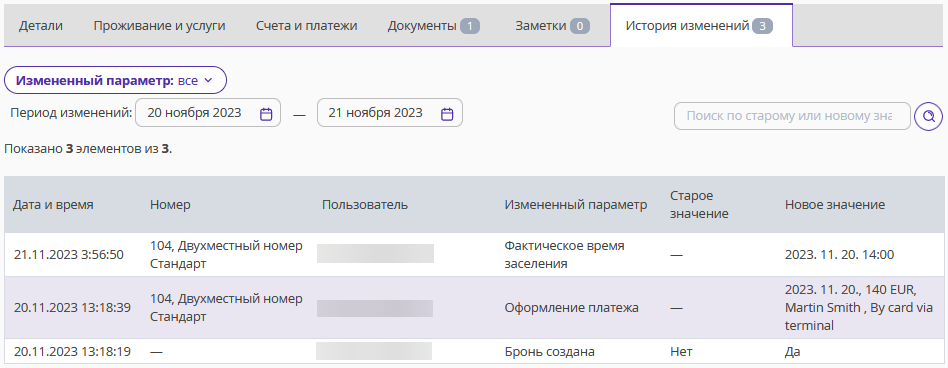Open the Заметки tab
Screen dimensions: 948x368
coord(552,26)
